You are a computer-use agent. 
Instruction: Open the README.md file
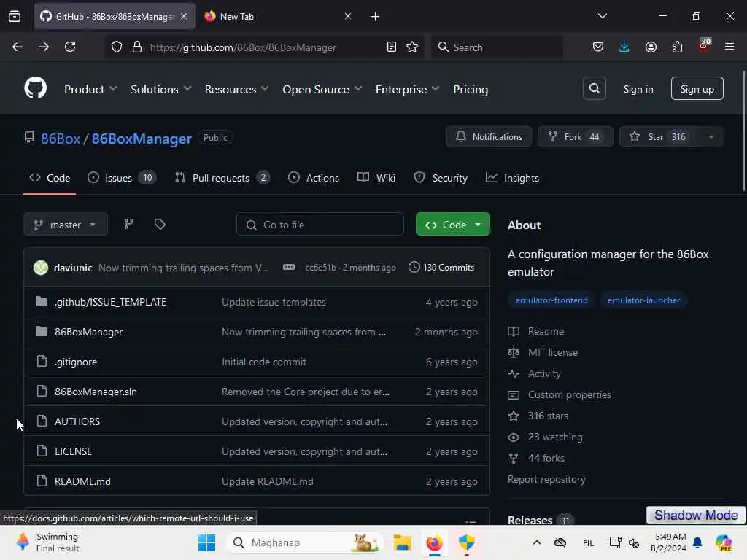[82, 481]
